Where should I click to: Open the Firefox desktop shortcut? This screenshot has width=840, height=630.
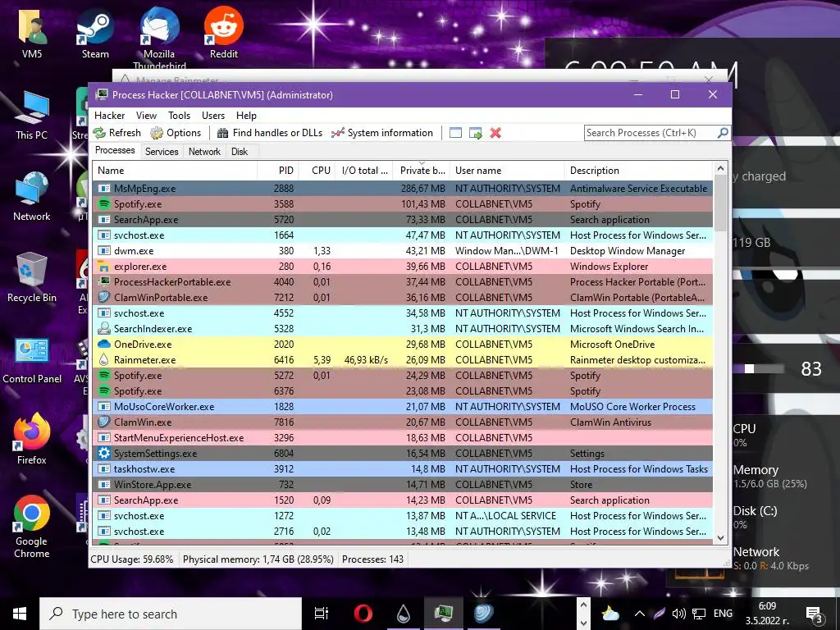pyautogui.click(x=32, y=440)
